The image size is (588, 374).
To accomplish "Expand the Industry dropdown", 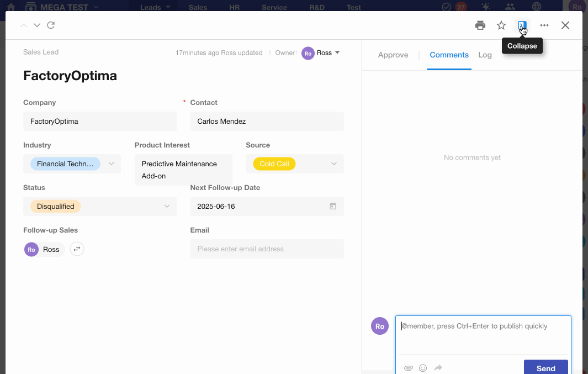I will click(111, 164).
